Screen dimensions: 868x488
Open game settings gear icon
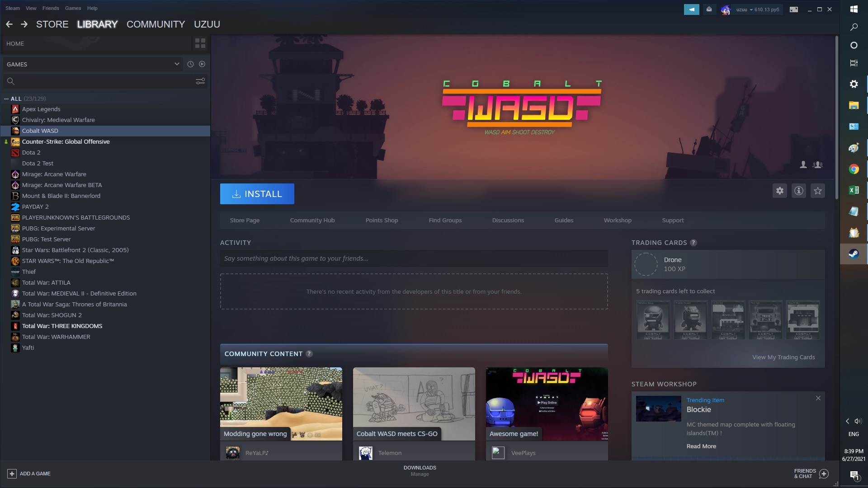coord(779,191)
